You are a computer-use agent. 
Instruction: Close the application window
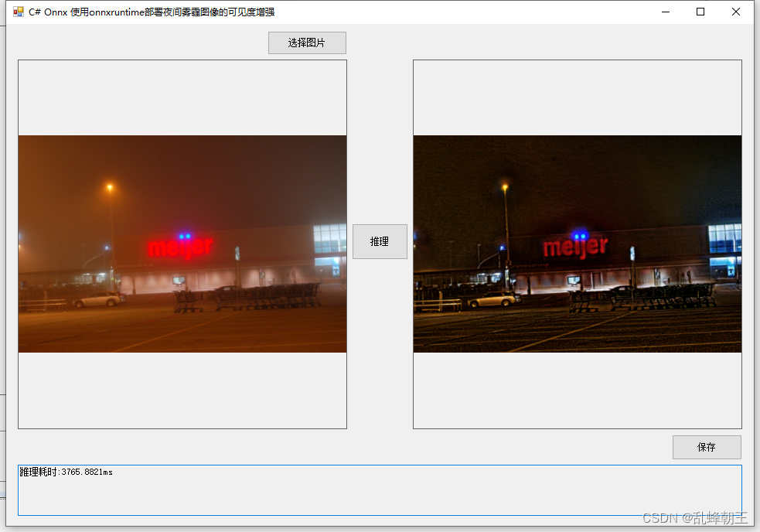click(734, 11)
